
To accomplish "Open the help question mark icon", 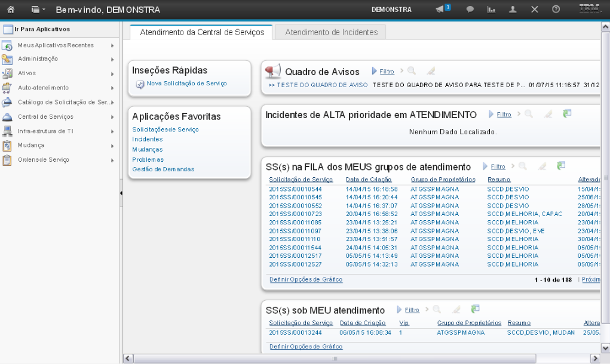I will [556, 10].
